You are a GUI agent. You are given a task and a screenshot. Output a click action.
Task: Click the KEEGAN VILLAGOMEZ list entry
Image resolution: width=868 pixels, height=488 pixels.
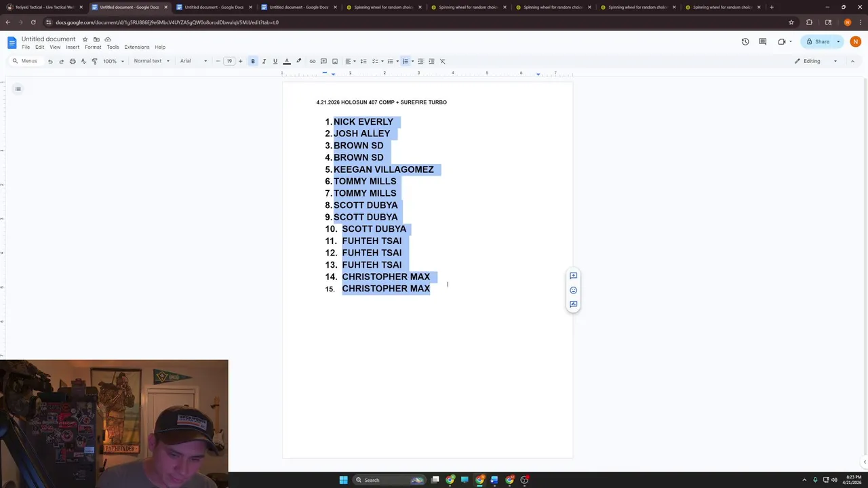[x=383, y=169]
